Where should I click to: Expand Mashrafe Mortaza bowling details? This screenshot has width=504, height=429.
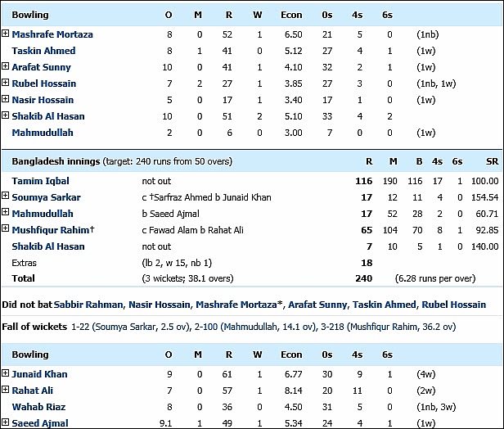pos(5,33)
